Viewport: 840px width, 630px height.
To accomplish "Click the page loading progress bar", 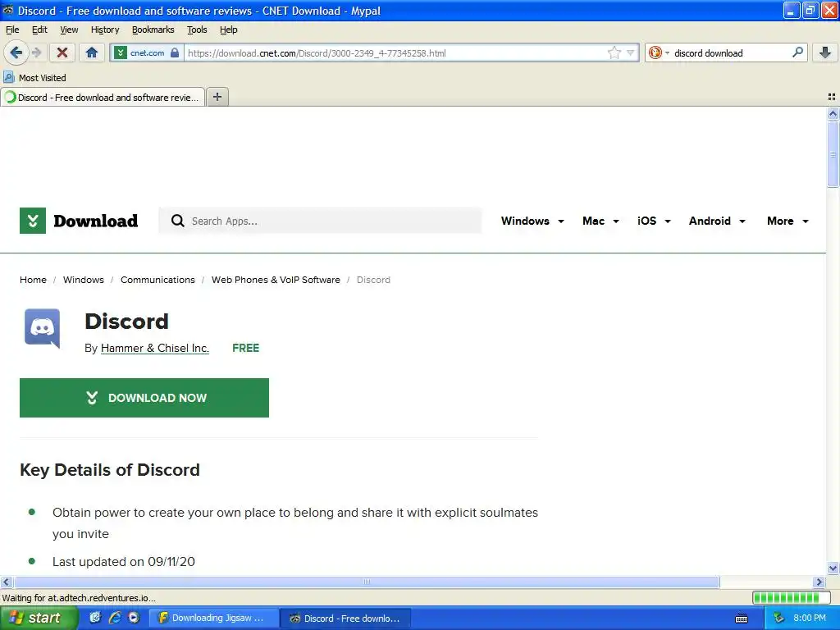I will tap(791, 597).
